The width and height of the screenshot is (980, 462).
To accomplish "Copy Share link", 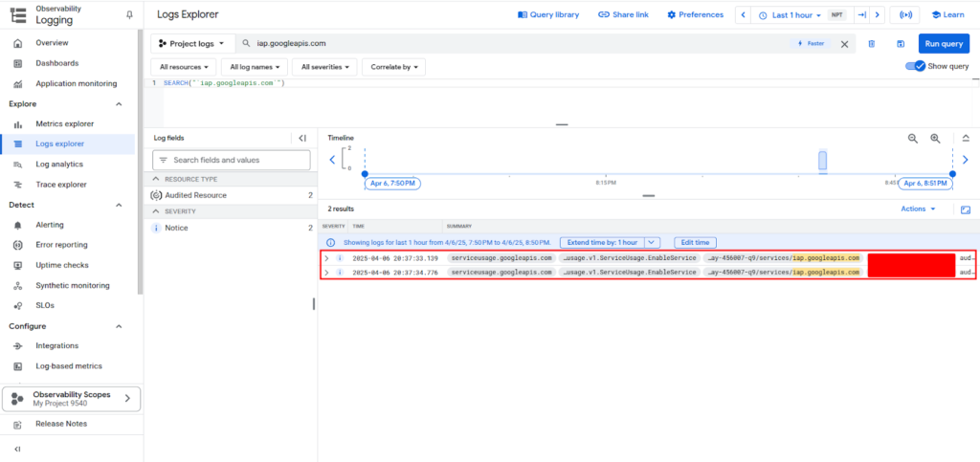I will pyautogui.click(x=623, y=14).
